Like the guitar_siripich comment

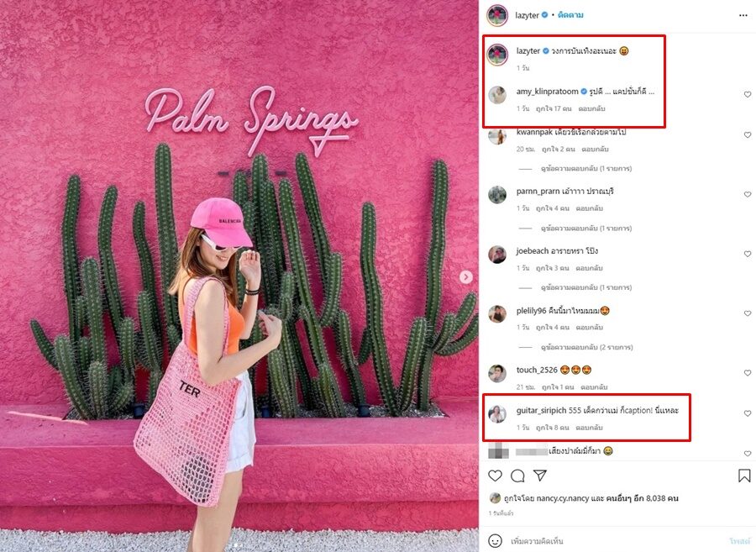coord(748,413)
